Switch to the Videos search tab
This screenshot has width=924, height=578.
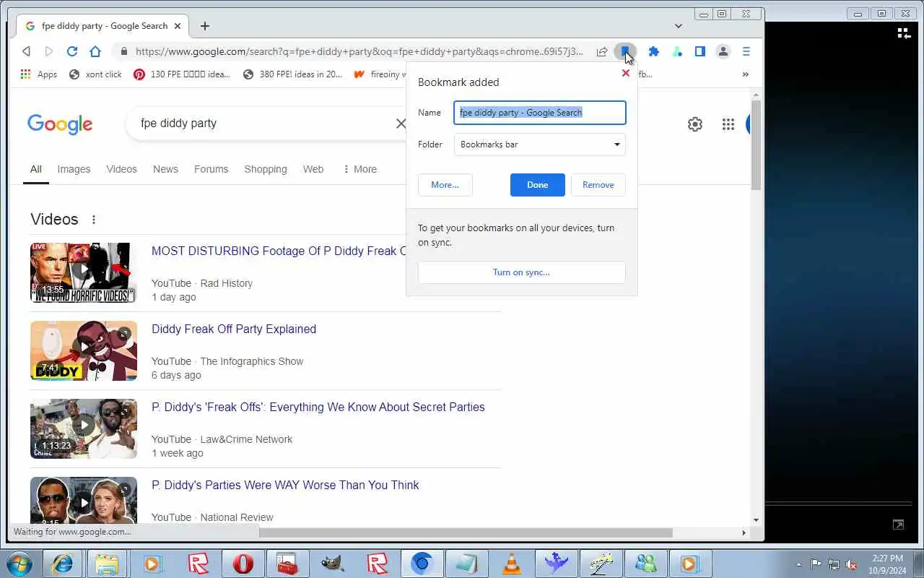pyautogui.click(x=121, y=169)
